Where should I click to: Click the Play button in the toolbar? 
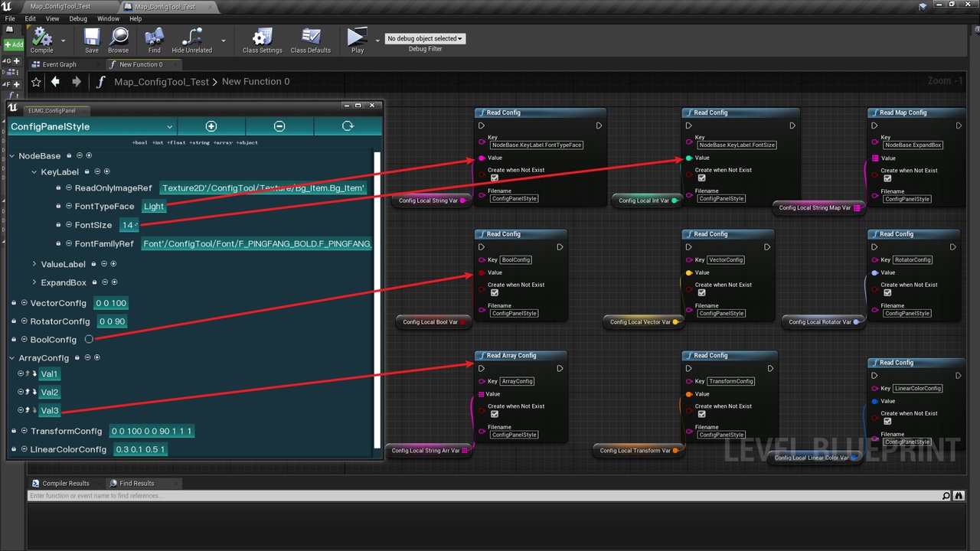[x=357, y=37]
